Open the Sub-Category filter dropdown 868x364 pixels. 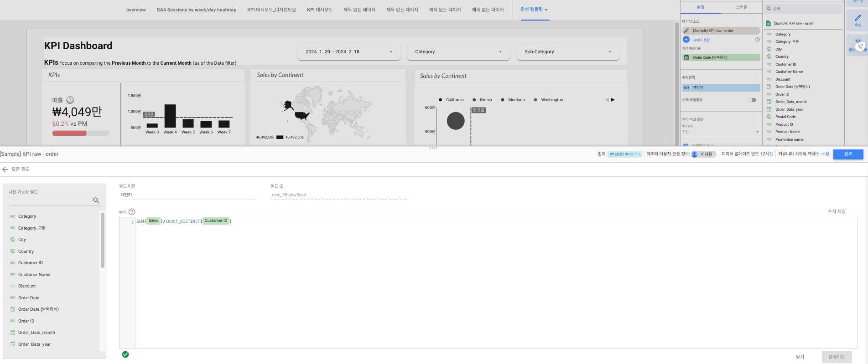[x=568, y=52]
